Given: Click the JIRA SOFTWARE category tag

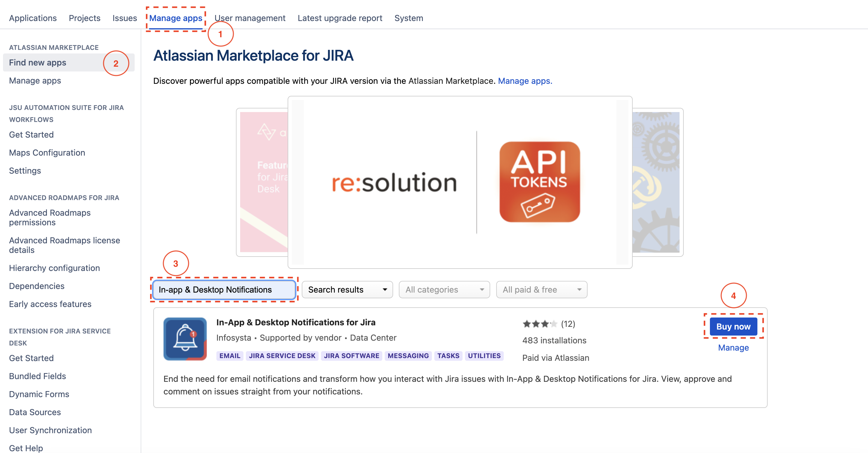Looking at the screenshot, I should [351, 356].
